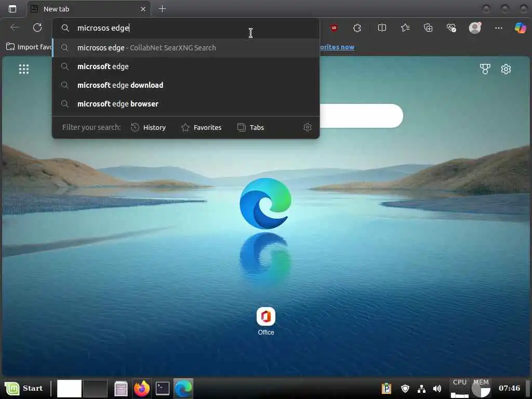Click the MEM monitor applet
The width and height of the screenshot is (532, 399).
tap(481, 388)
